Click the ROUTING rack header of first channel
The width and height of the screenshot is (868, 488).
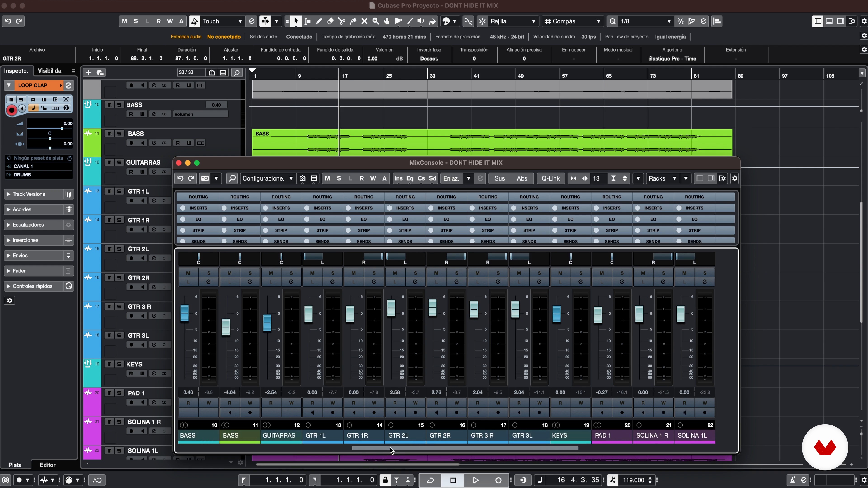pyautogui.click(x=198, y=197)
